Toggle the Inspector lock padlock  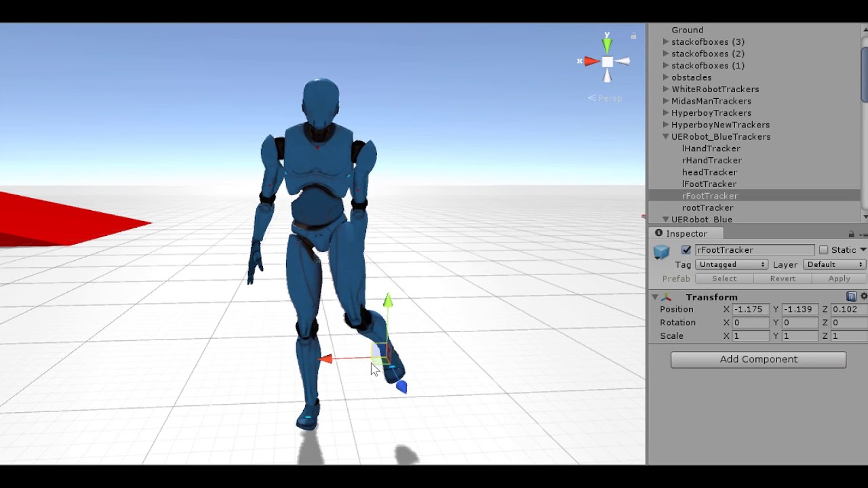852,233
